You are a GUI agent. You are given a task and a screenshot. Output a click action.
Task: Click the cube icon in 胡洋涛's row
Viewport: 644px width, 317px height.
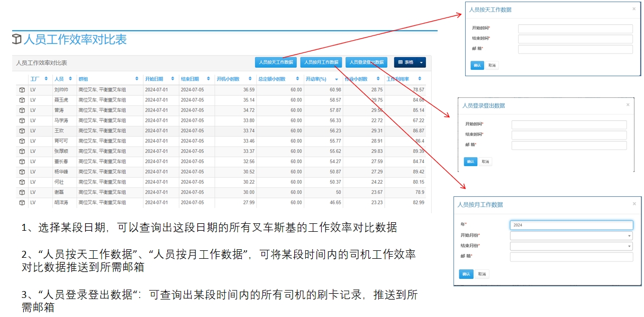tap(22, 203)
